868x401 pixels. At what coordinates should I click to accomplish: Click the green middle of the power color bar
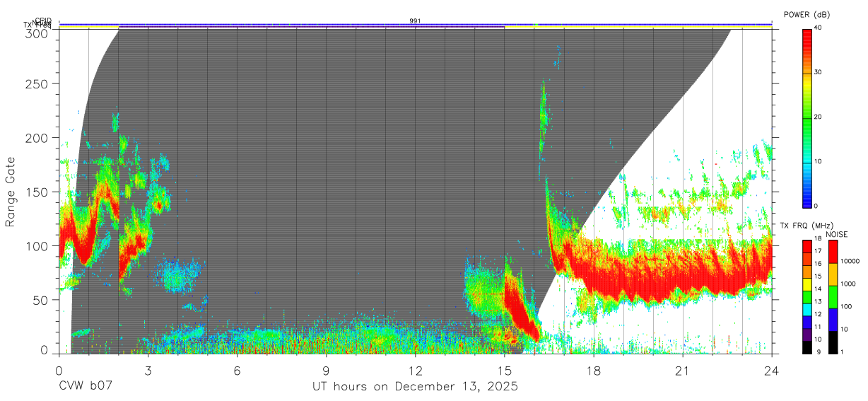807,117
